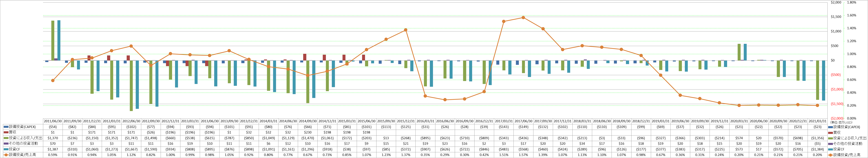
Task: Click the 1.37% ratio under 2015/12/31
Action: (406, 155)
